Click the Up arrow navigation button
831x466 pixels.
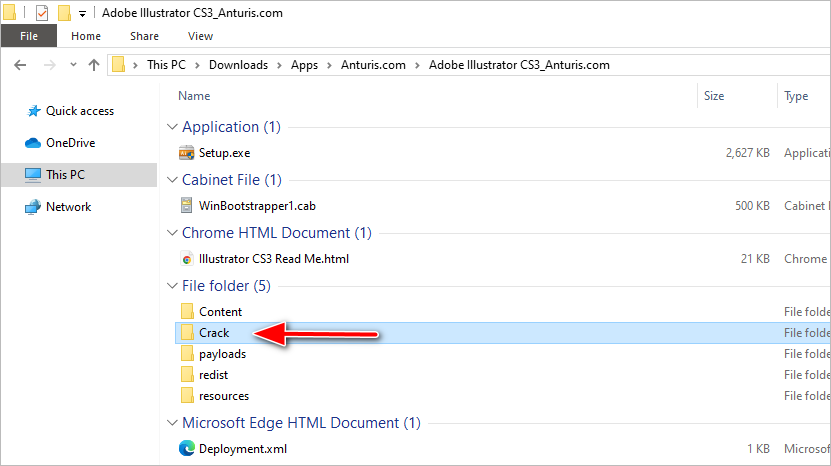click(x=94, y=65)
